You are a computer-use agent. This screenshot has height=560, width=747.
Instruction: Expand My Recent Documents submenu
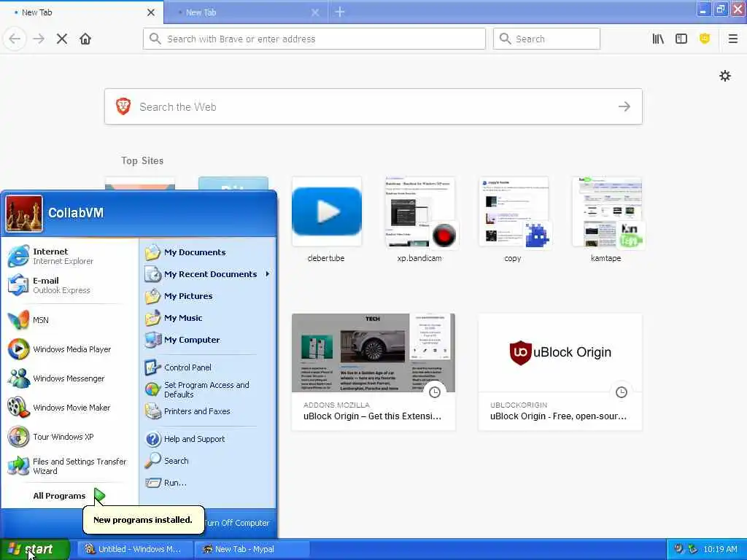pyautogui.click(x=208, y=274)
